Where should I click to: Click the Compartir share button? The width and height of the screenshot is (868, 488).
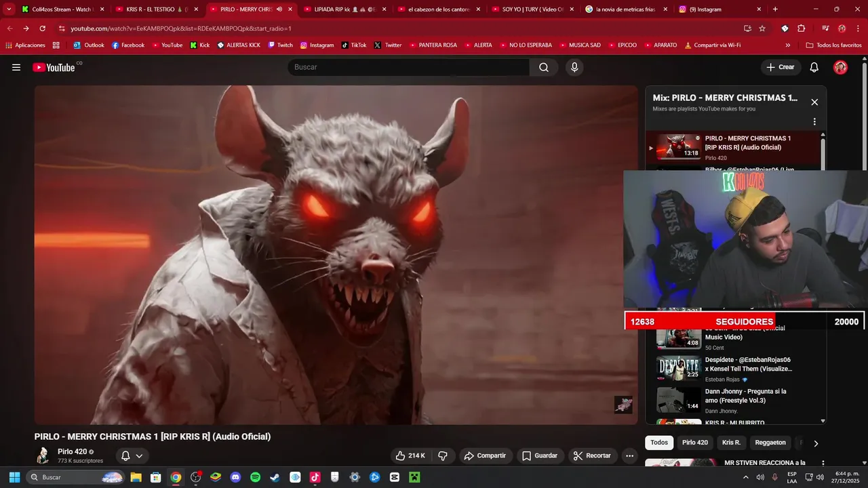point(486,455)
